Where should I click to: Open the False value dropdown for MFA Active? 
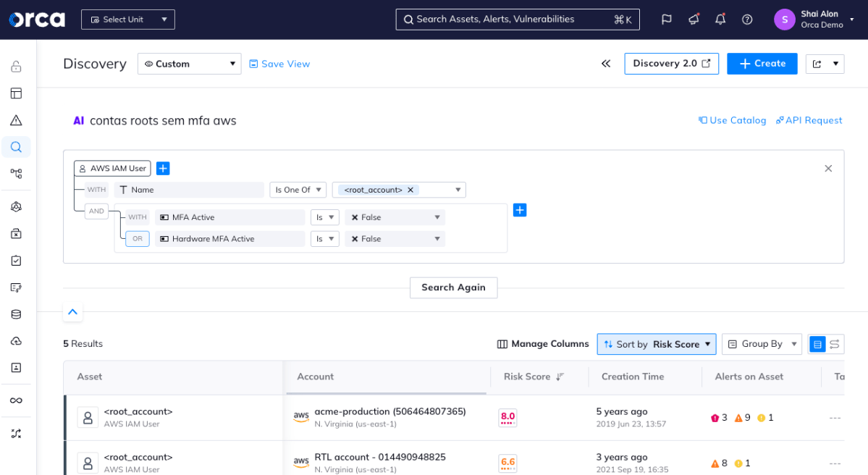coord(395,217)
